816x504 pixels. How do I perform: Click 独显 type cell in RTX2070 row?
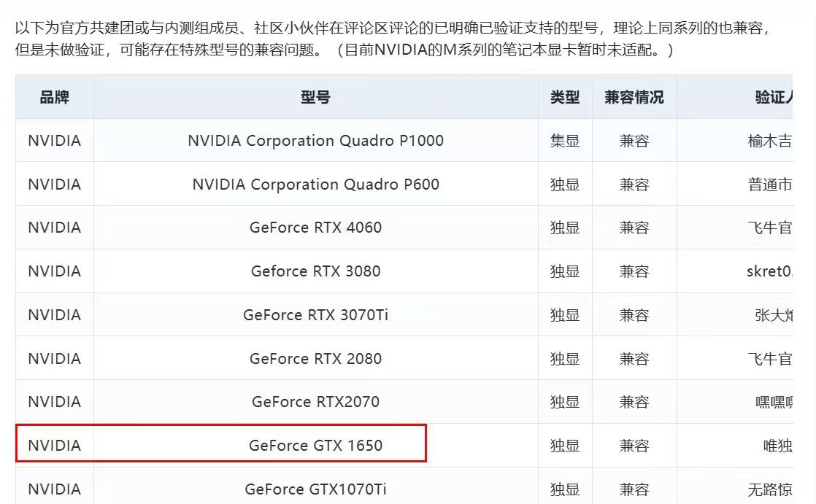(x=565, y=402)
